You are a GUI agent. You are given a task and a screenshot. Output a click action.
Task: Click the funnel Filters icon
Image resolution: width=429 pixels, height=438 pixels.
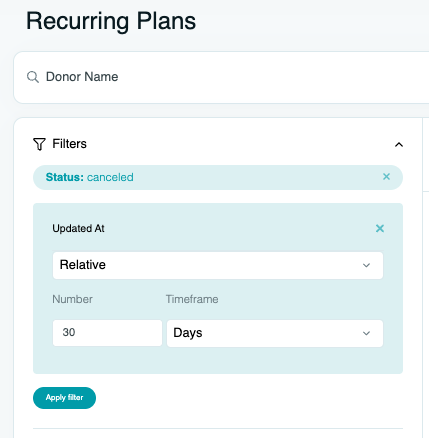point(39,144)
